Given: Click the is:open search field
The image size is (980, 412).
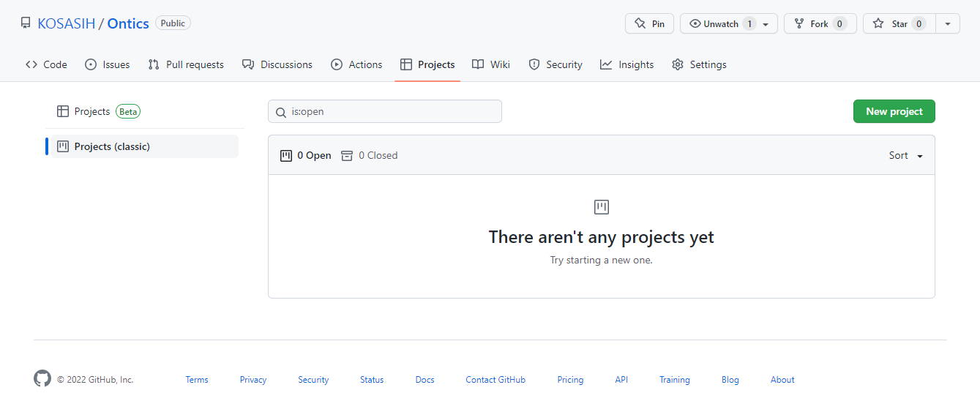Looking at the screenshot, I should coord(385,111).
